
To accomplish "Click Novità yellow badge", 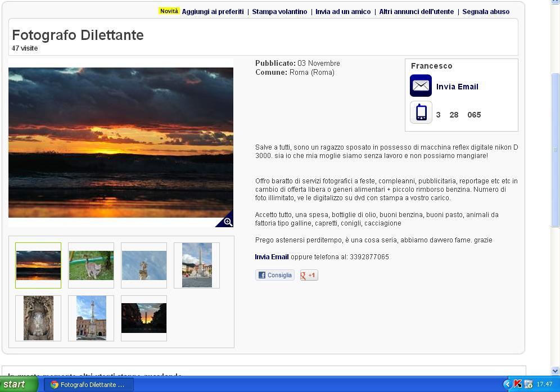I will 169,11.
